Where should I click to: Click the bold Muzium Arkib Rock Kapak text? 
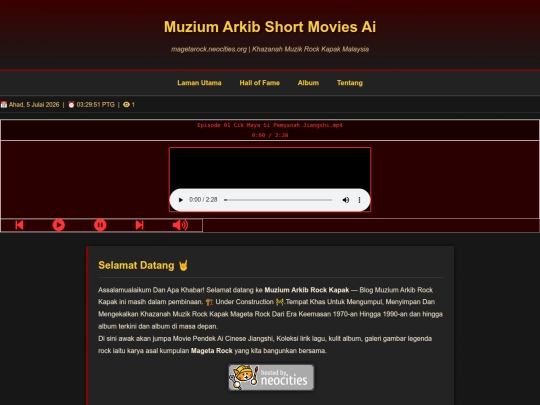tap(307, 290)
